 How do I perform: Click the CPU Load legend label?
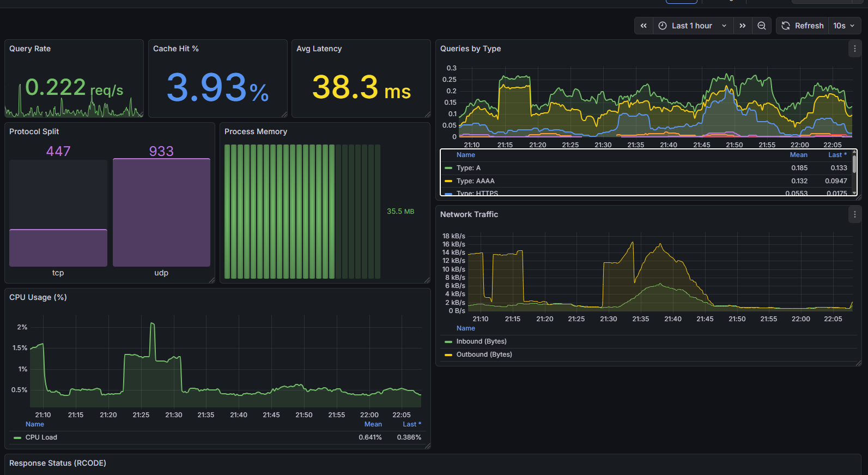[41, 437]
